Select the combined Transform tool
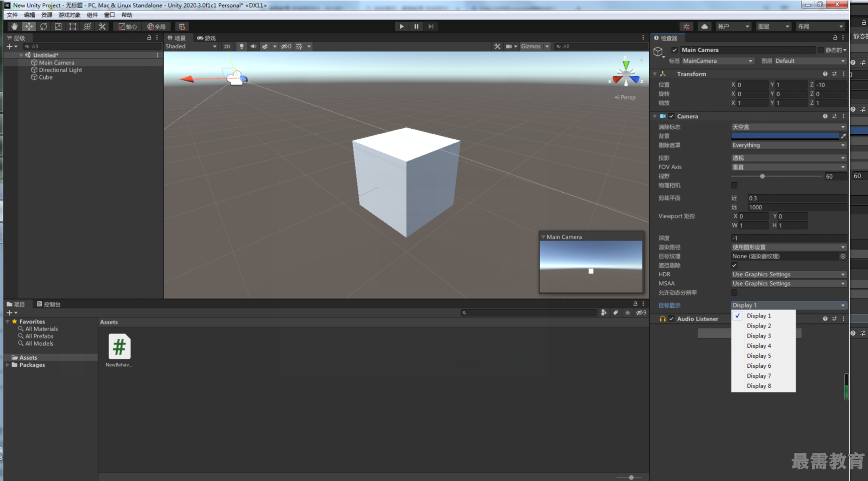Screen dimensions: 868x481 coord(88,26)
